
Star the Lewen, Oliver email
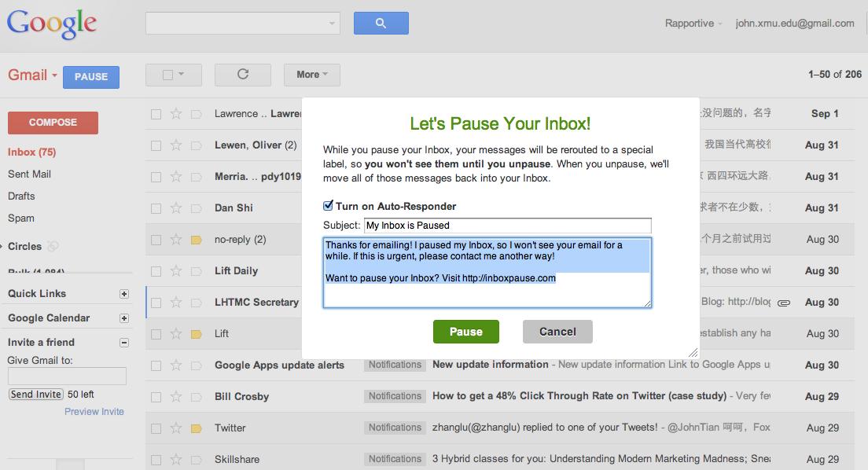click(x=176, y=145)
